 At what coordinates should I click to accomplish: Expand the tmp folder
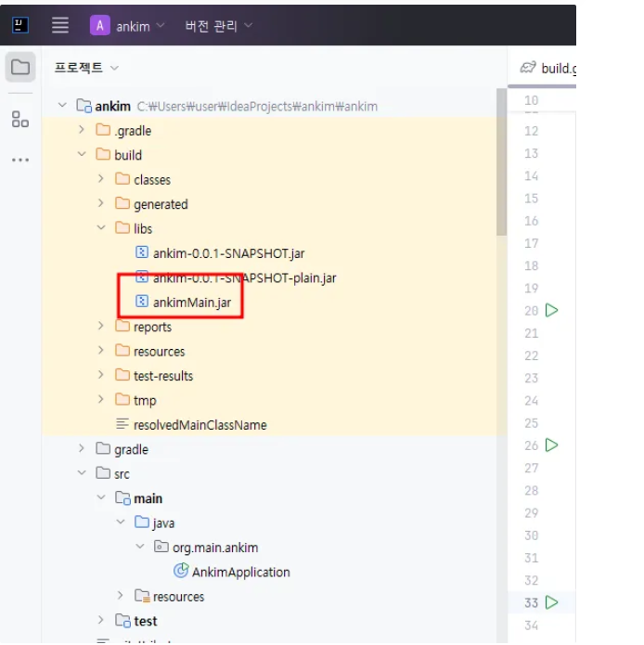click(x=101, y=399)
